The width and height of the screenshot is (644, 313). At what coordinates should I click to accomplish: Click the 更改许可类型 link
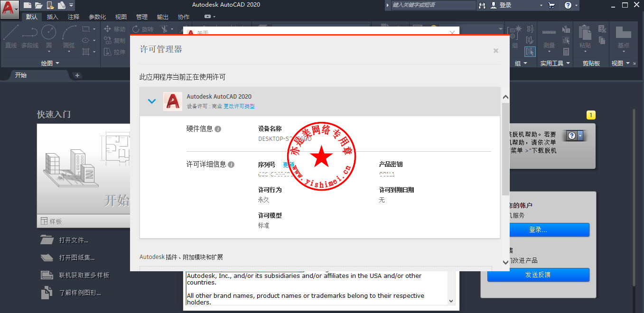(239, 106)
